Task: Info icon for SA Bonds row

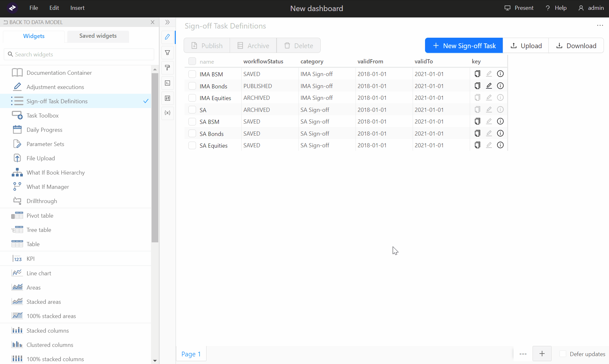Action: tap(500, 133)
